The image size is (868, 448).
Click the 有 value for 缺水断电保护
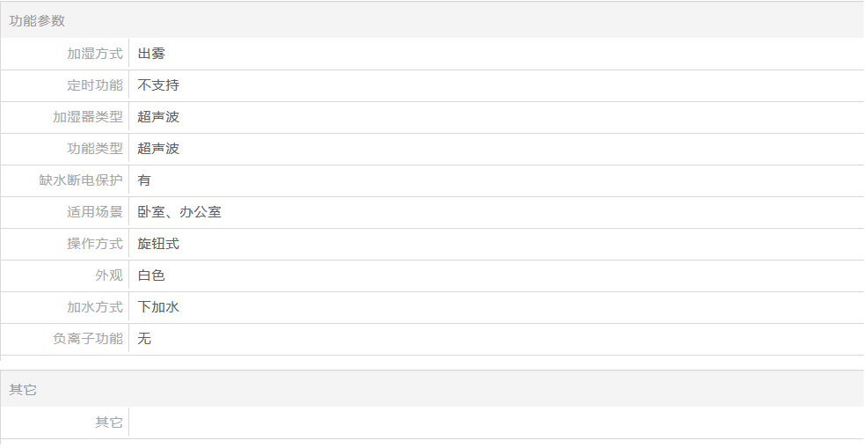(x=144, y=180)
